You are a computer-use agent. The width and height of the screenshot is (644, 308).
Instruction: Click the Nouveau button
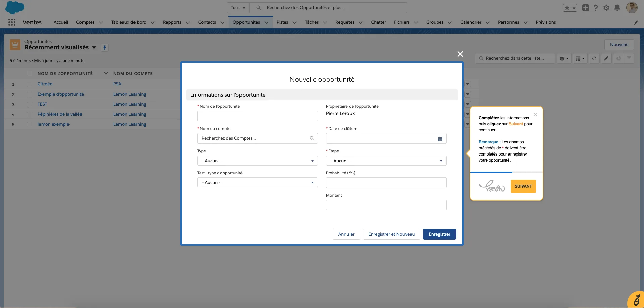point(619,45)
